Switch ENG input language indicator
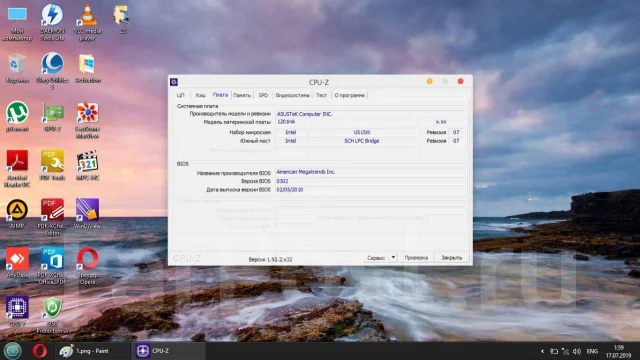Image resolution: width=640 pixels, height=360 pixels. pyautogui.click(x=592, y=351)
